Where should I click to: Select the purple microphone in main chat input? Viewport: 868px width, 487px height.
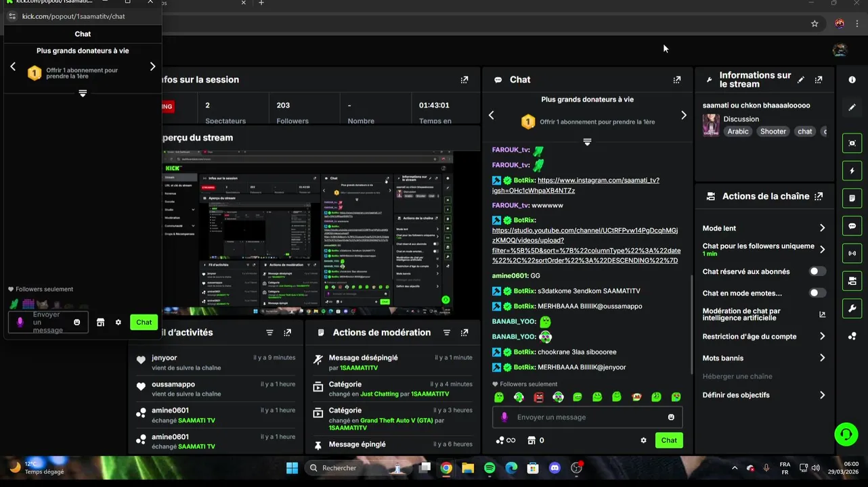(504, 417)
